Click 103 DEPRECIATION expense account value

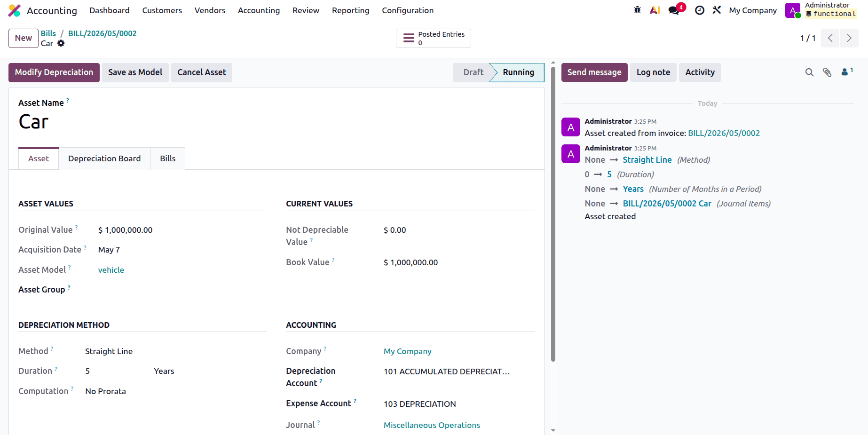420,404
